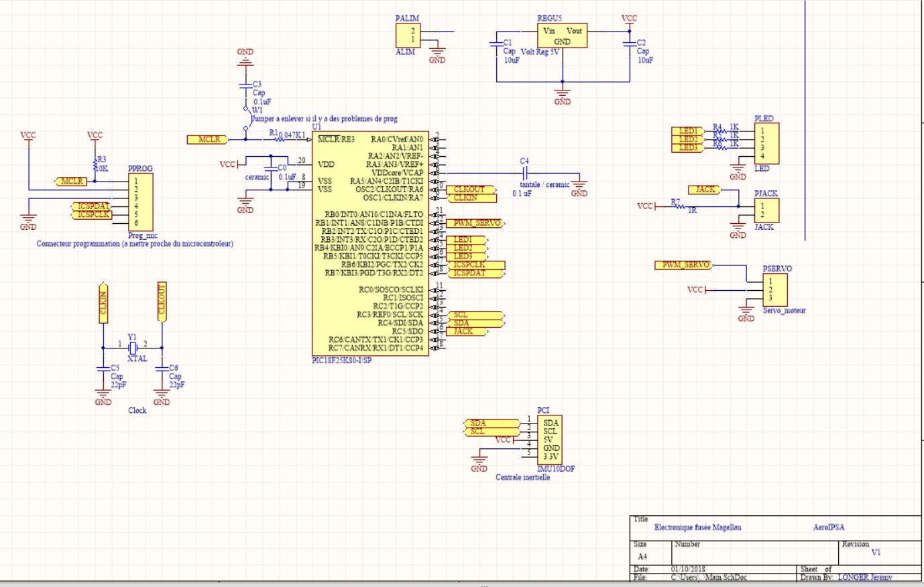Select the U1 PIC18F25K80 microcontroller body
Screen dimensions: 924x587
point(369,243)
